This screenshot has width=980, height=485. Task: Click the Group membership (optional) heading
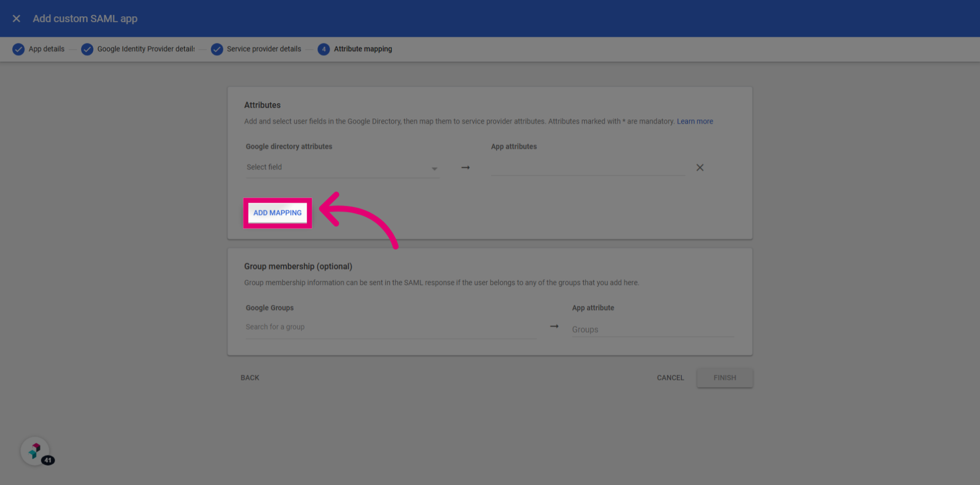(298, 266)
